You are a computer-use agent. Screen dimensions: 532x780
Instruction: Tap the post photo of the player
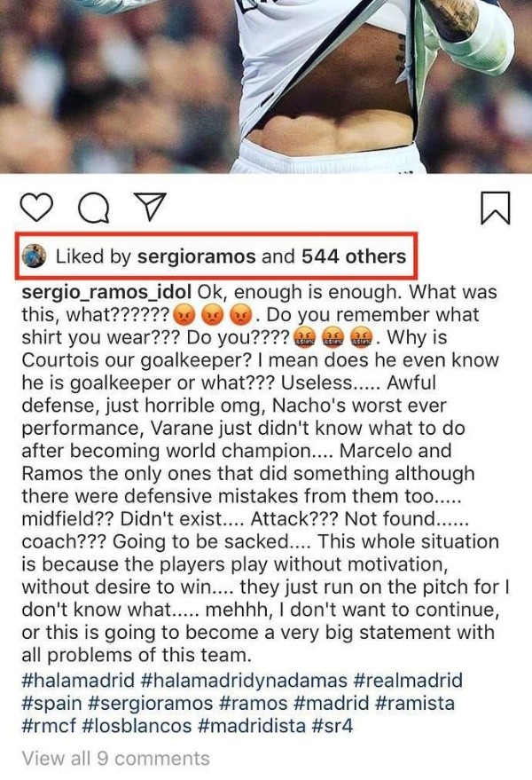coord(266,87)
